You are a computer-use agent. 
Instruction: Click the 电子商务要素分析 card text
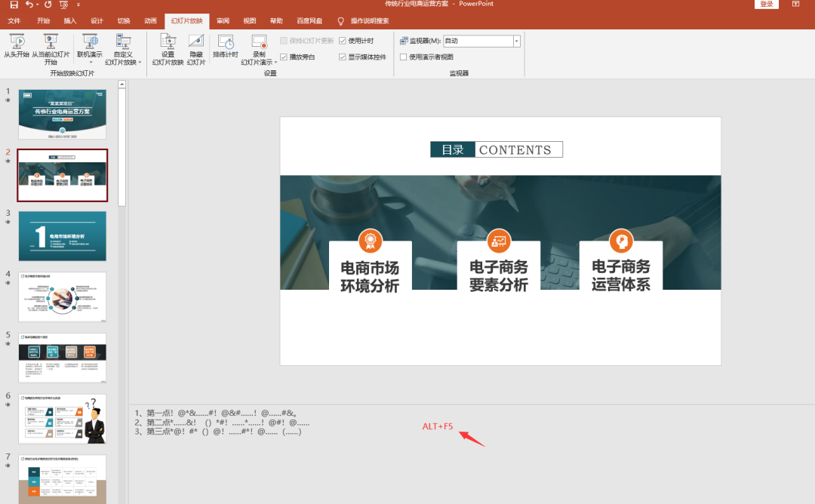499,276
